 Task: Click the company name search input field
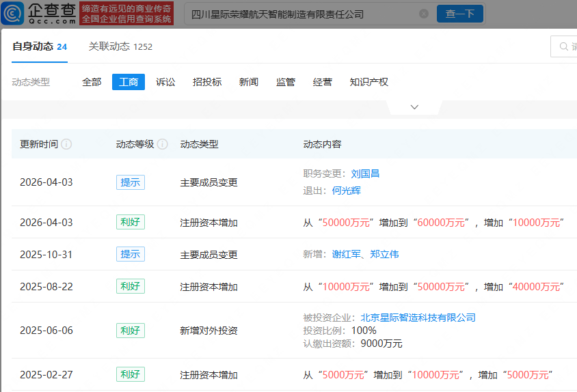click(x=301, y=14)
